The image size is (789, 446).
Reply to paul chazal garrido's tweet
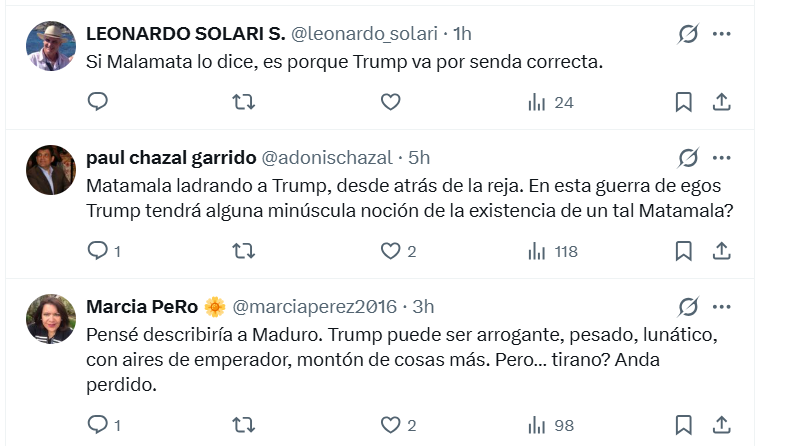[x=97, y=251]
